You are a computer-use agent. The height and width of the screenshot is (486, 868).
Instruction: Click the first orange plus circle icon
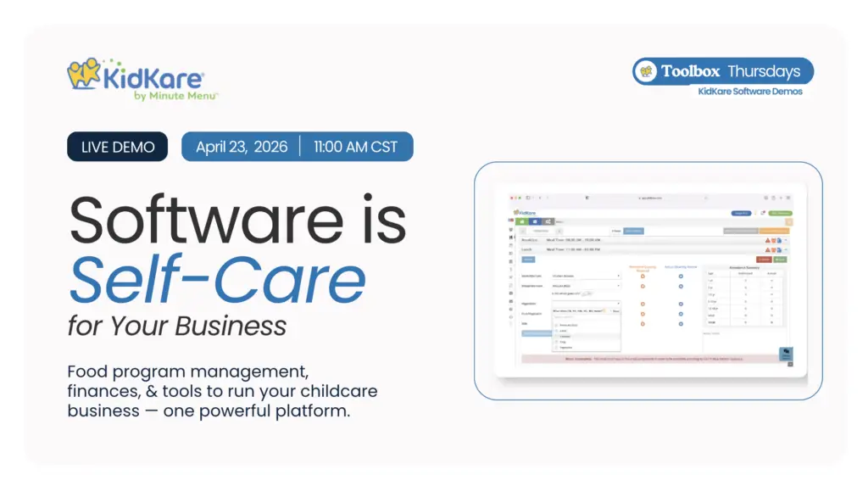click(x=643, y=276)
